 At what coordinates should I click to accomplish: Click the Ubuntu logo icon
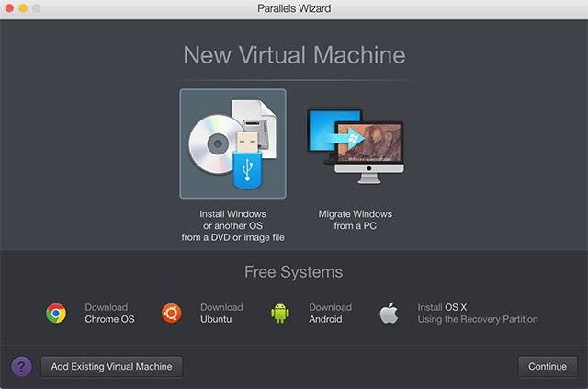(x=172, y=314)
